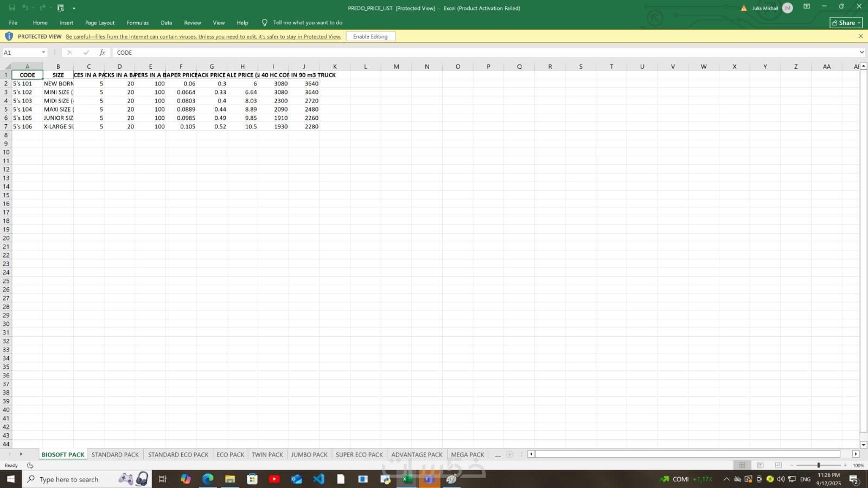The width and height of the screenshot is (868, 488).
Task: Open the Windows Start menu
Action: (11, 479)
